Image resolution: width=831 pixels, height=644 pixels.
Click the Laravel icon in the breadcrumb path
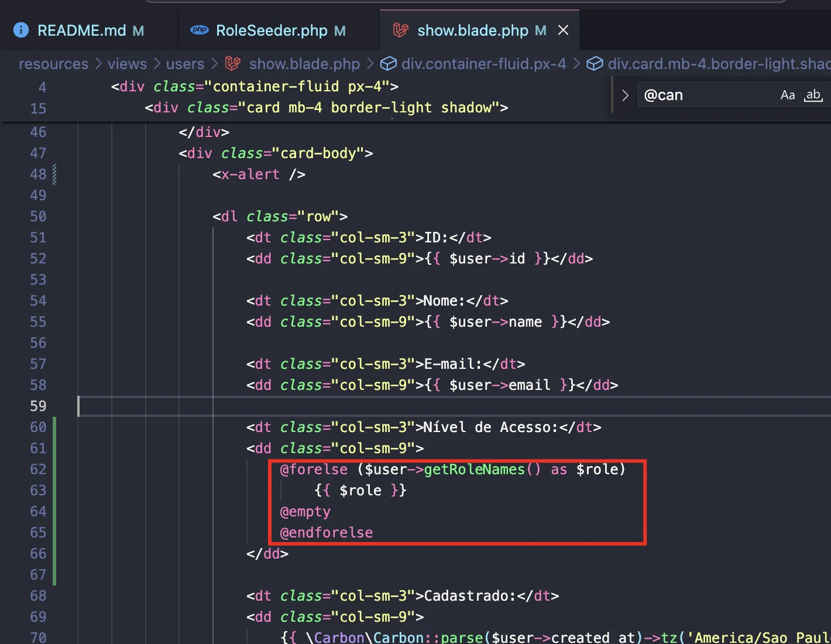(x=233, y=63)
